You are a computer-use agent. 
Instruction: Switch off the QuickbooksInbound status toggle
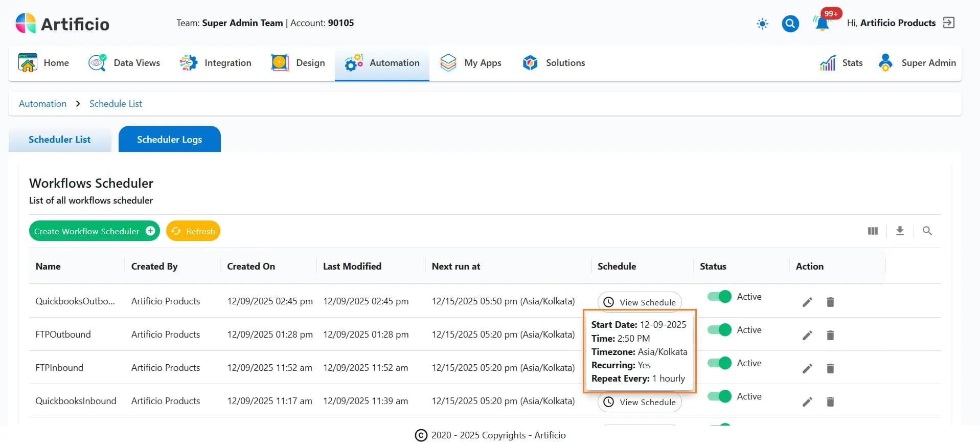coord(719,396)
